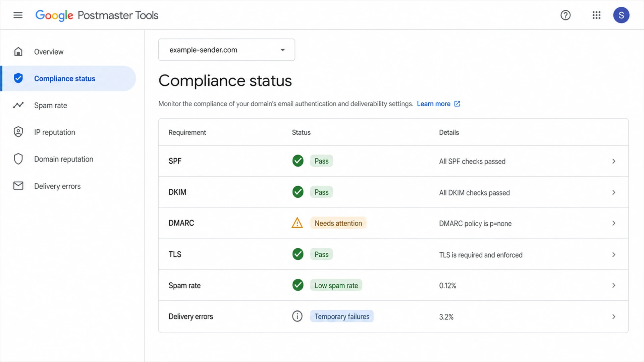Viewport: 644px width, 362px height.
Task: Expand the SPF row chevron
Action: [614, 161]
